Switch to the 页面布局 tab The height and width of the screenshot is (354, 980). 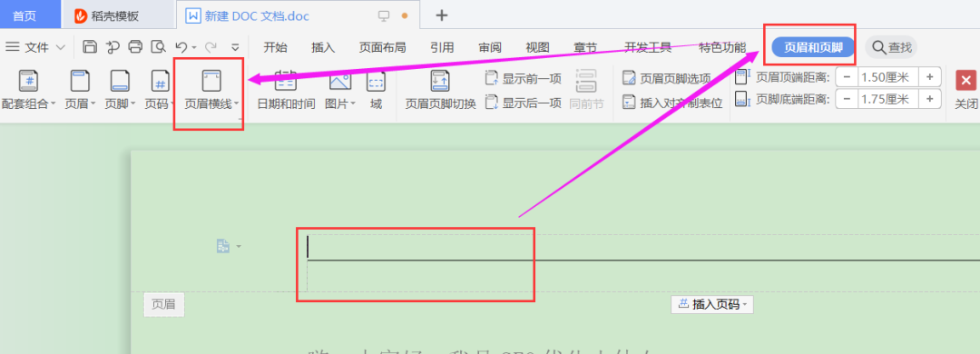coord(382,47)
